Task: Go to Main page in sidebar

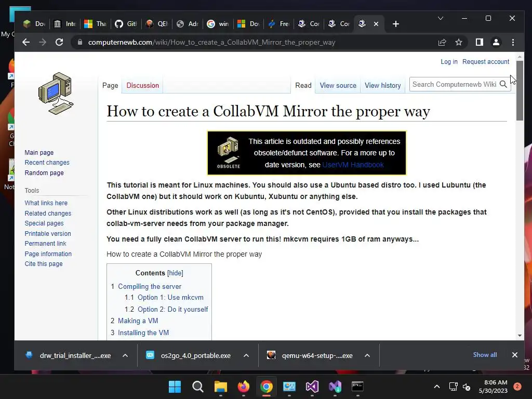Action: tap(39, 153)
